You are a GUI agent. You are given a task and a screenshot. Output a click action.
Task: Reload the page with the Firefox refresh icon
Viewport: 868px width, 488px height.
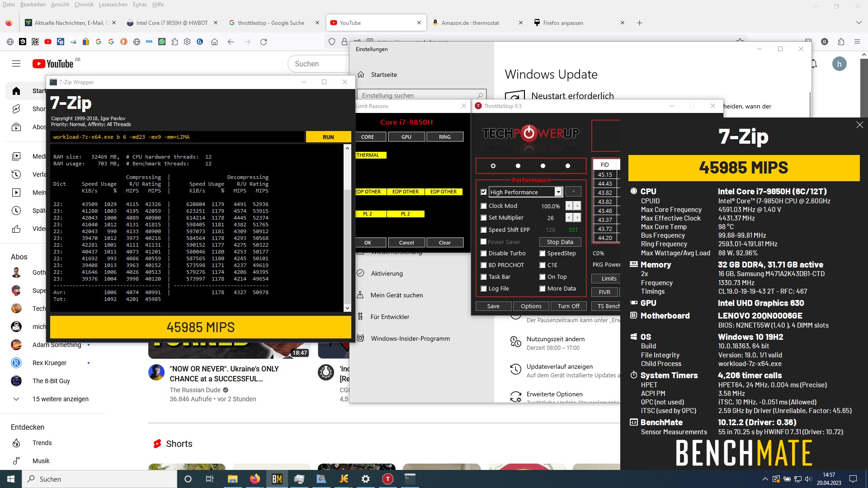point(264,42)
